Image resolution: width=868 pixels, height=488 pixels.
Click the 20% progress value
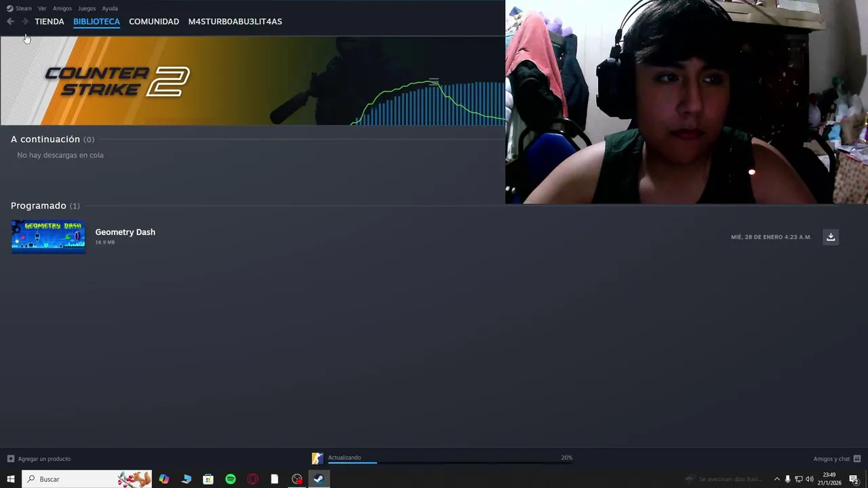(x=567, y=457)
